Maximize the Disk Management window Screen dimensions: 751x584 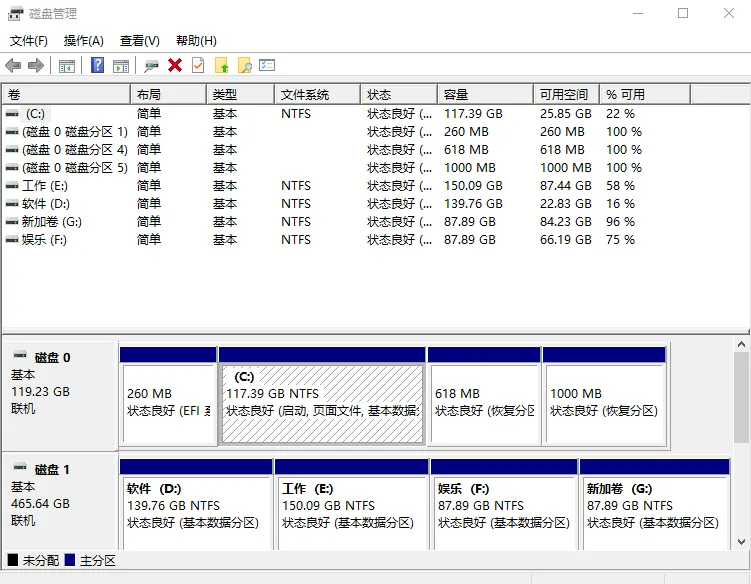[683, 13]
